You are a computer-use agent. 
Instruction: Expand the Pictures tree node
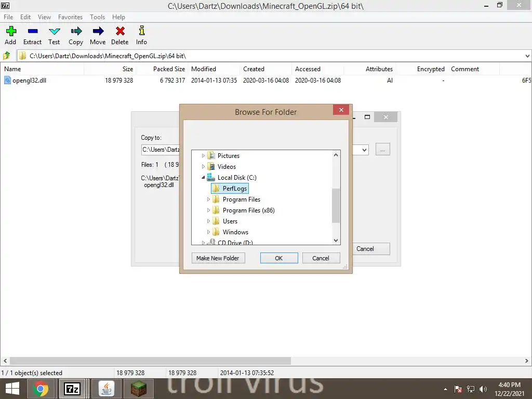[203, 156]
